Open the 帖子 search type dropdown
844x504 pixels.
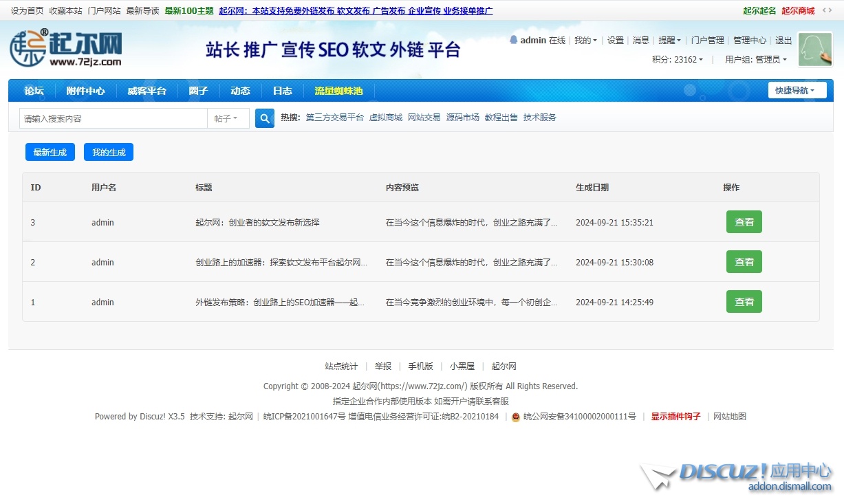[228, 118]
